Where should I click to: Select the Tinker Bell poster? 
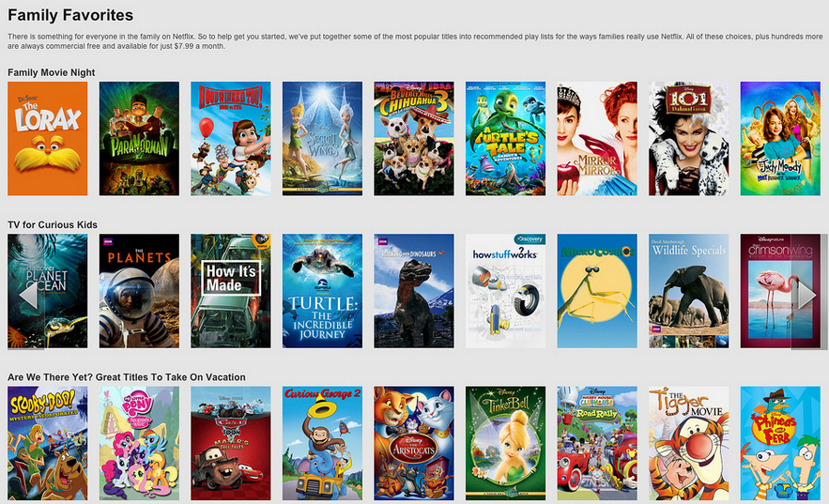pos(505,443)
